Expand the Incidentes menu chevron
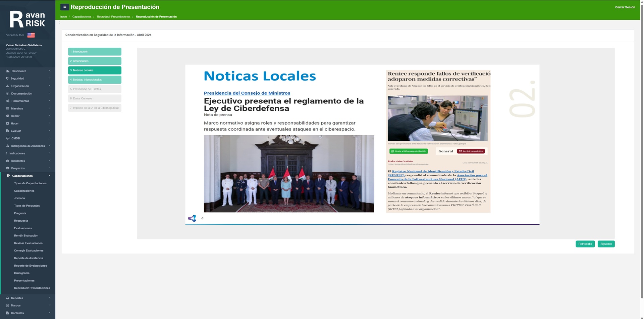 (x=50, y=161)
